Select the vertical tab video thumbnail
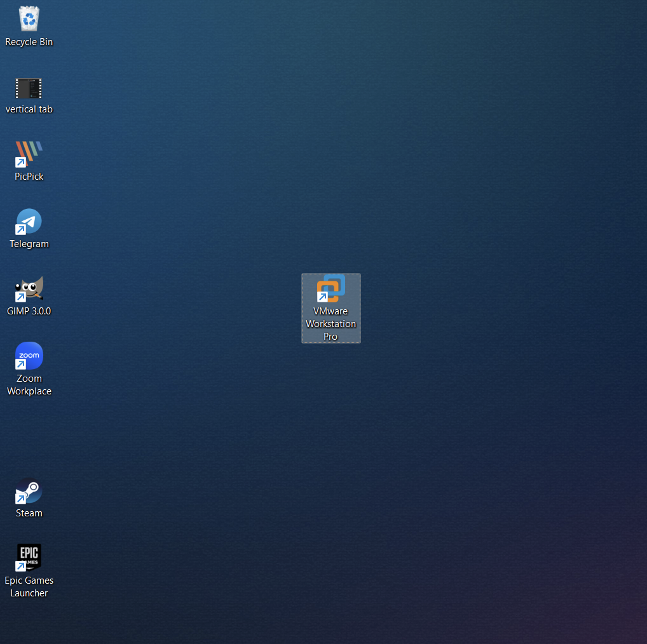Screen dimensions: 647x644 (x=29, y=88)
